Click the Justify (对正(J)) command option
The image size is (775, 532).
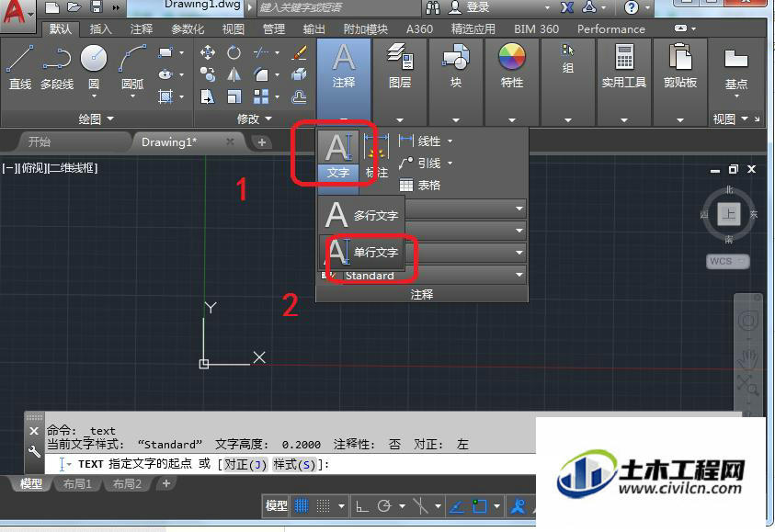click(245, 465)
